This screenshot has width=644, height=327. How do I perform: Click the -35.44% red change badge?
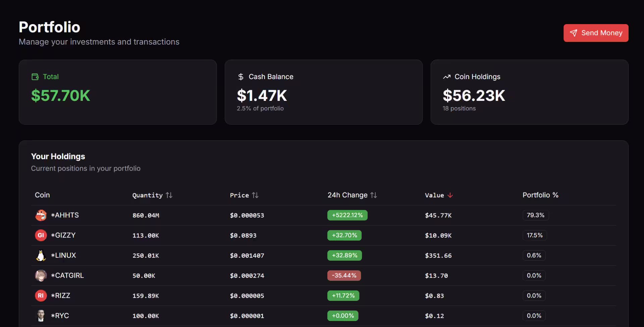coord(344,275)
